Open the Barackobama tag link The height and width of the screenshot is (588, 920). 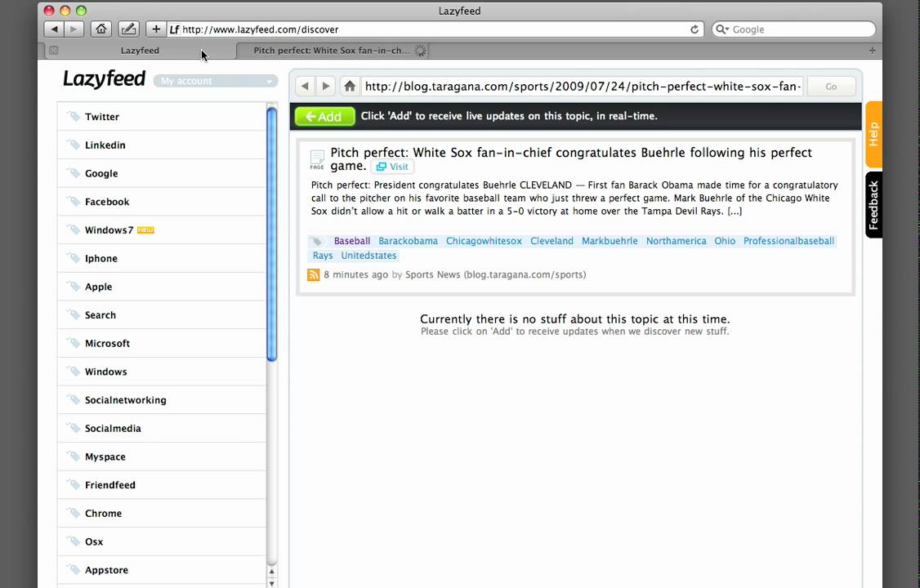[408, 241]
